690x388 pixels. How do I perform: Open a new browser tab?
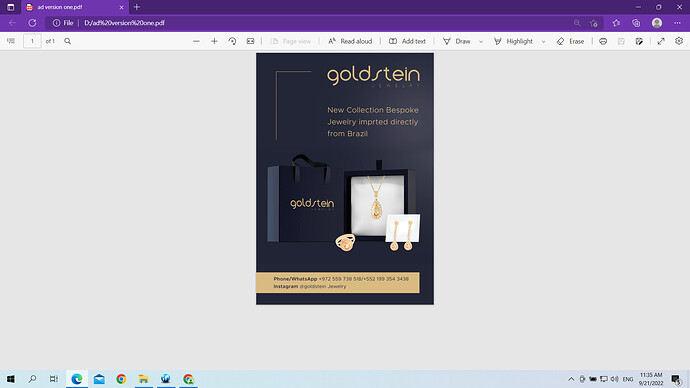(x=137, y=7)
